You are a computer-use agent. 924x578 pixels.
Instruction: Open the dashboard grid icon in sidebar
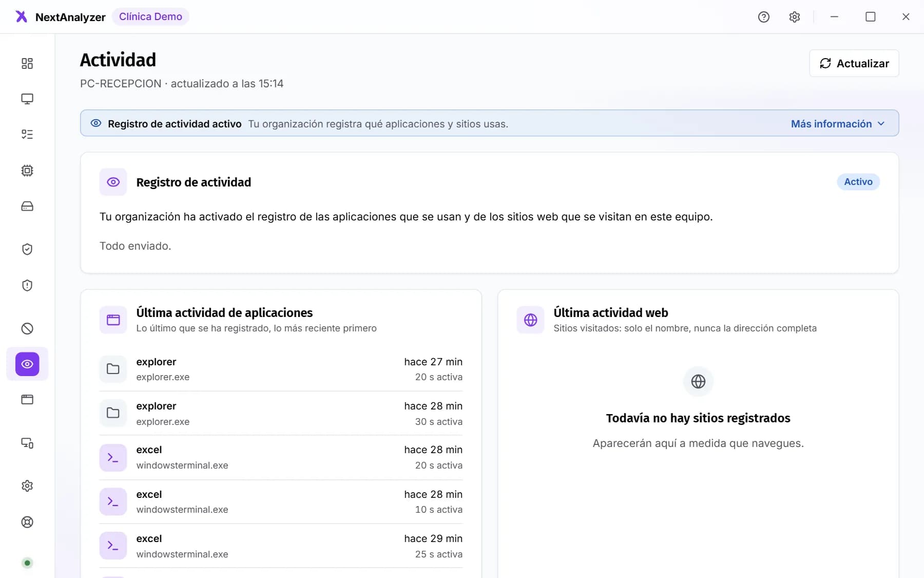[27, 63]
